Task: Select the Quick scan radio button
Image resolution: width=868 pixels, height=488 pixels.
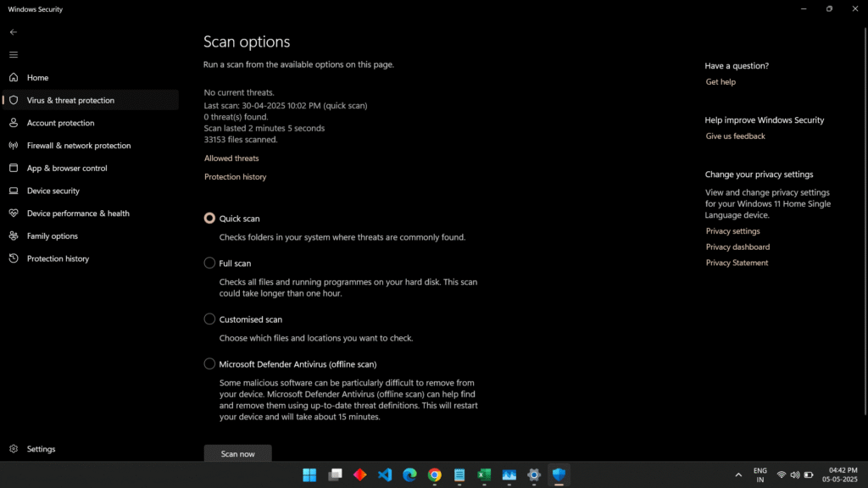Action: pyautogui.click(x=209, y=218)
